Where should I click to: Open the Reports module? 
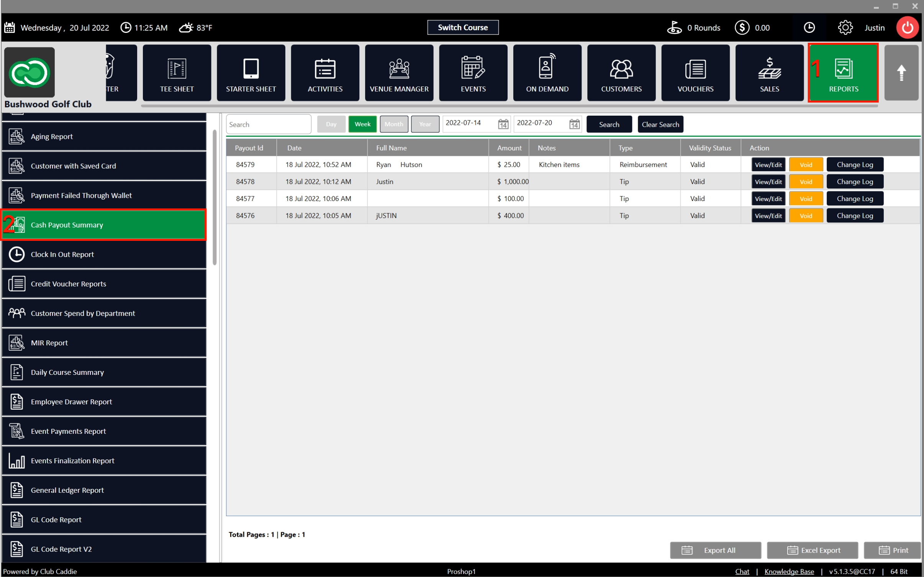click(843, 73)
